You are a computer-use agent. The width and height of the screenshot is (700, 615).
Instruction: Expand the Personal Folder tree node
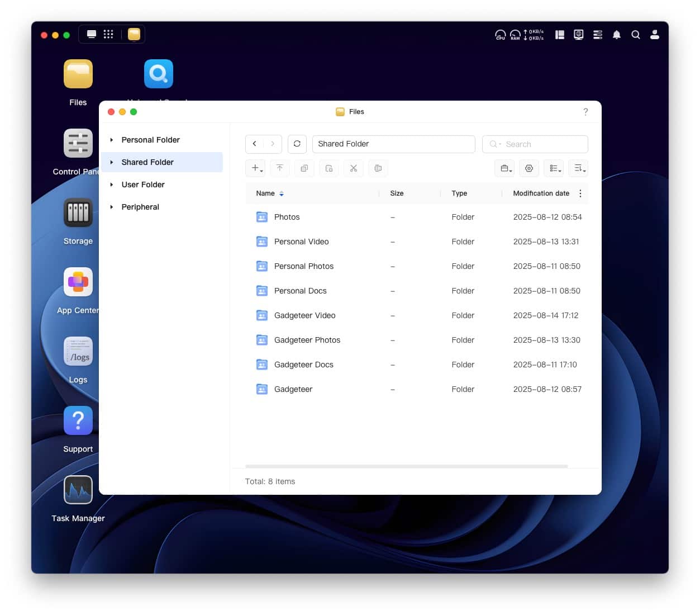(112, 140)
